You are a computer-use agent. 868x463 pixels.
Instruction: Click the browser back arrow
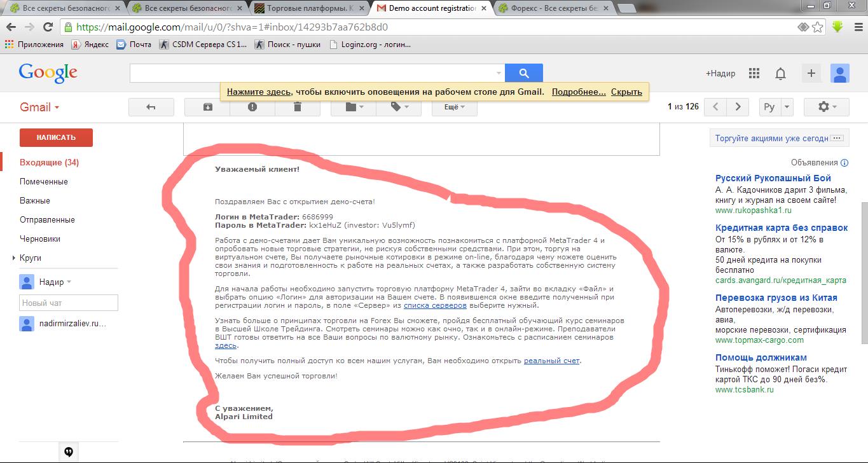(x=11, y=27)
